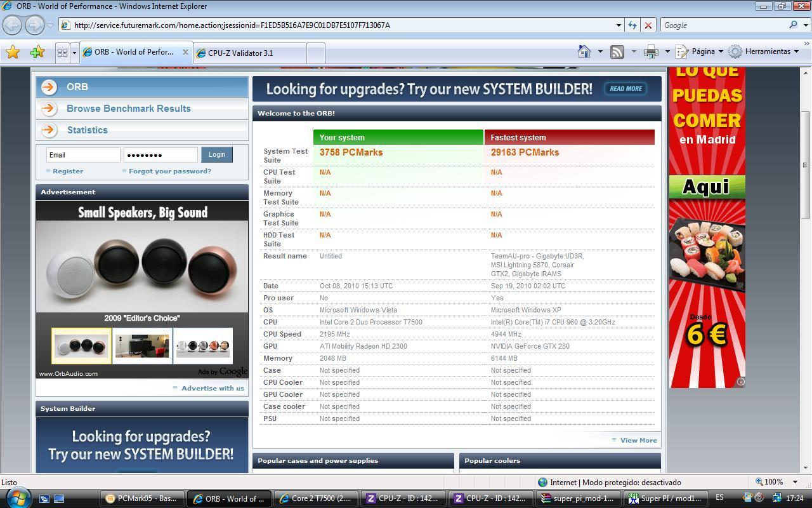Open a new blank tab
The width and height of the screenshot is (812, 508).
(x=316, y=53)
